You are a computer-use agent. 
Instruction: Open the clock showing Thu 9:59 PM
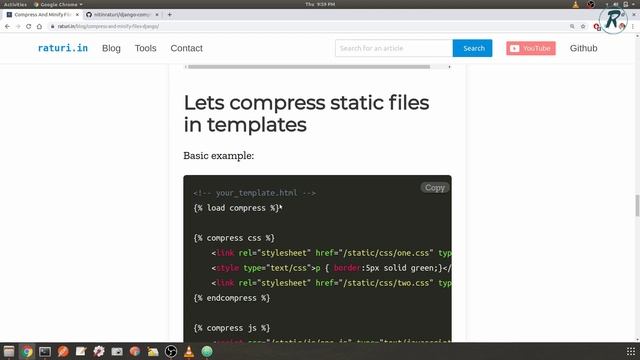[320, 4]
